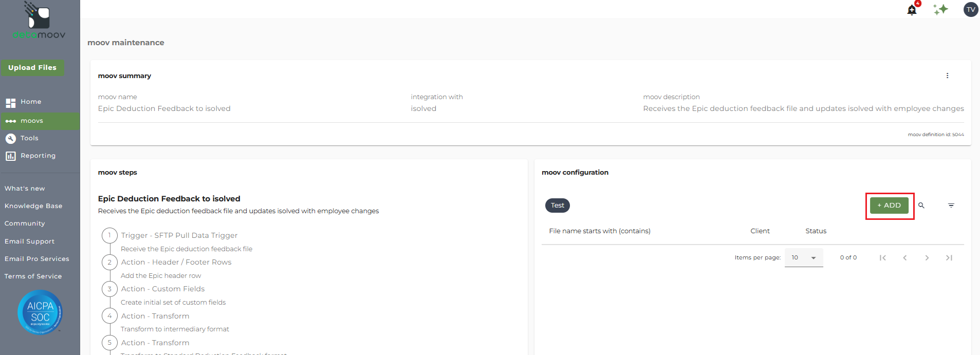Click the search magnifier in moov configuration
980x355 pixels.
921,205
